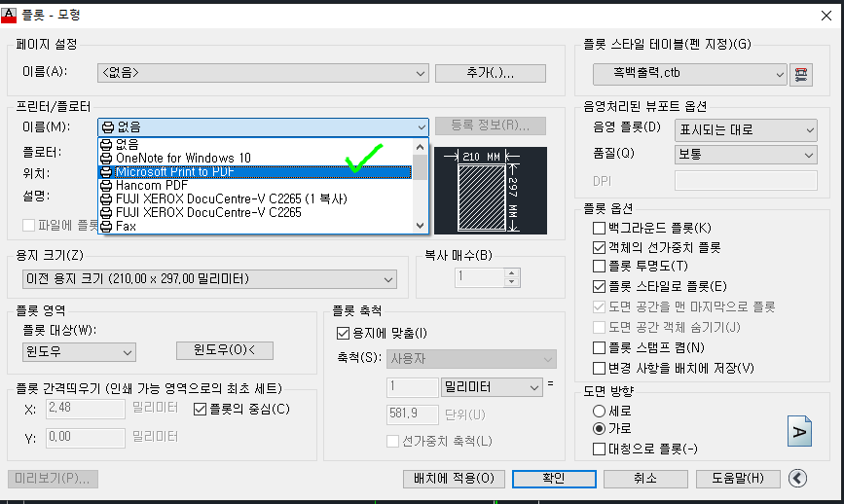Click printer list scrollbar down arrow
Image resolution: width=844 pixels, height=504 pixels.
coord(421,226)
